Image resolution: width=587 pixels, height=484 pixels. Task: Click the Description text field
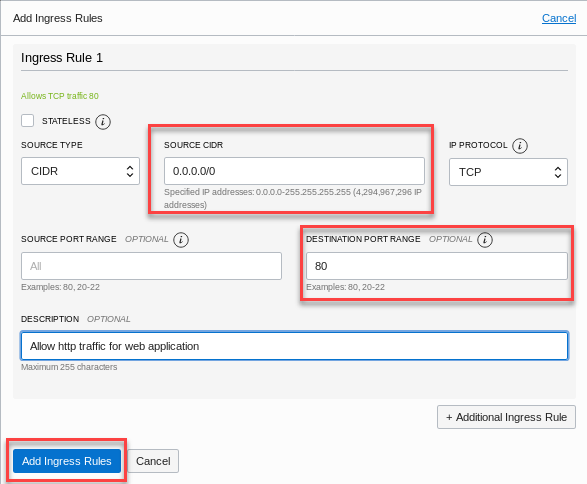click(294, 346)
